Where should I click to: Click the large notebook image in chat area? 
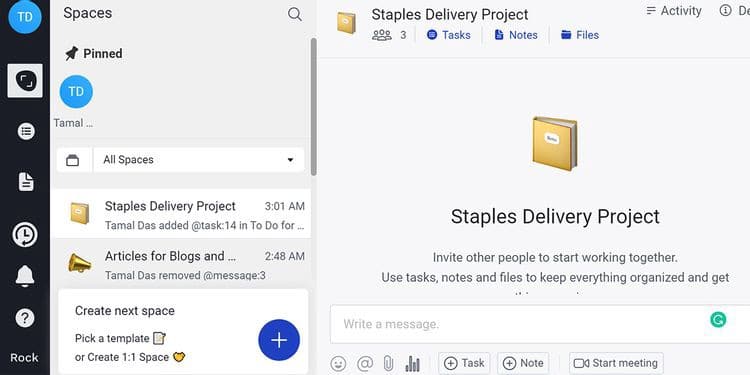(x=555, y=143)
